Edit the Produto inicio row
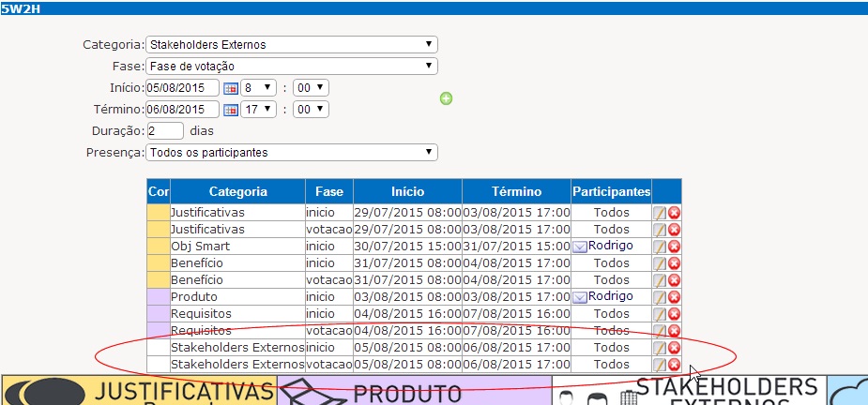 [x=660, y=297]
